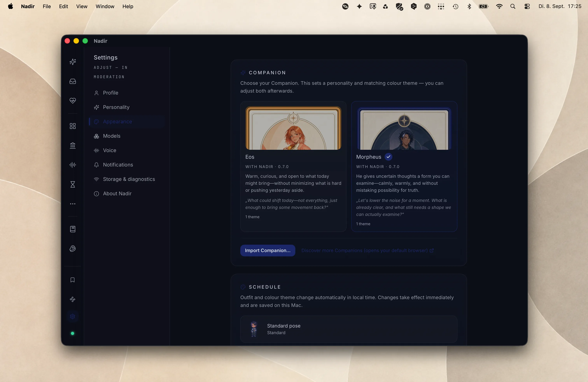588x382 pixels.
Task: Open the inbox tray icon in sidebar
Action: coord(73,81)
